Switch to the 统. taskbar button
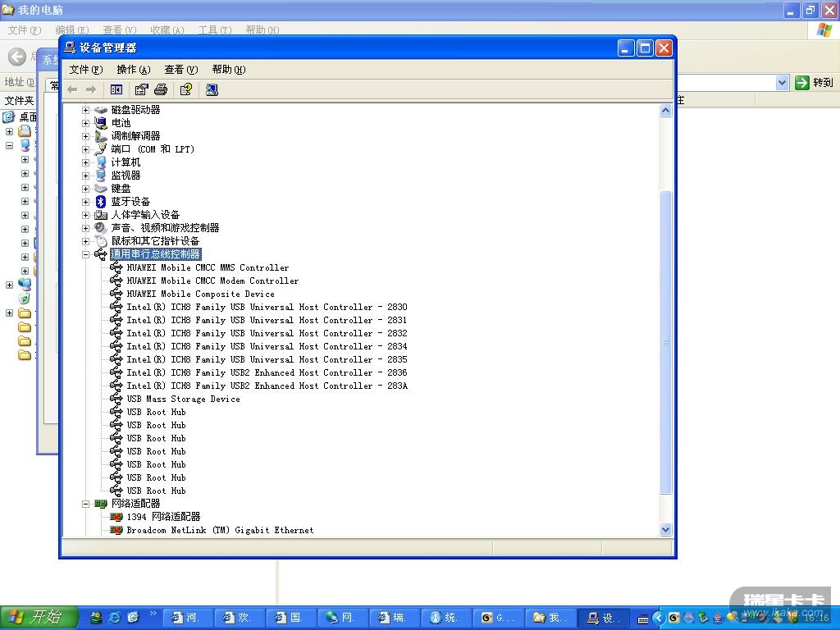Viewport: 840px width, 630px height. 447,619
